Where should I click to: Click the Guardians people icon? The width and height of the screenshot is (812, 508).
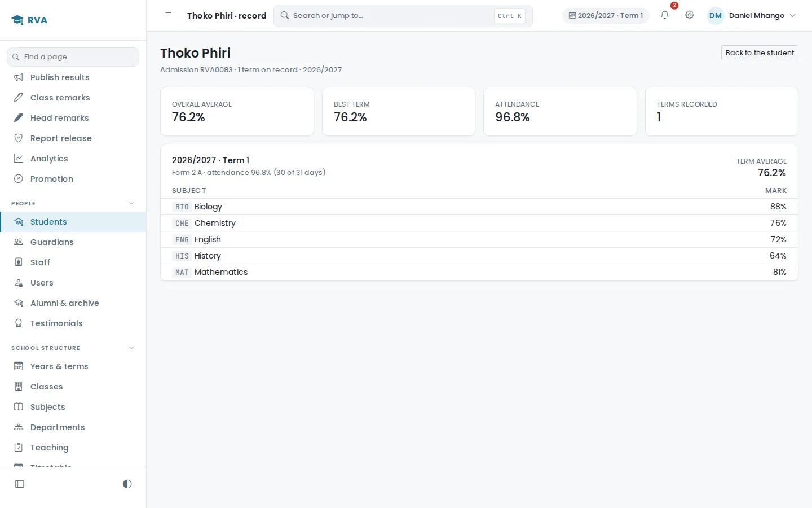19,242
